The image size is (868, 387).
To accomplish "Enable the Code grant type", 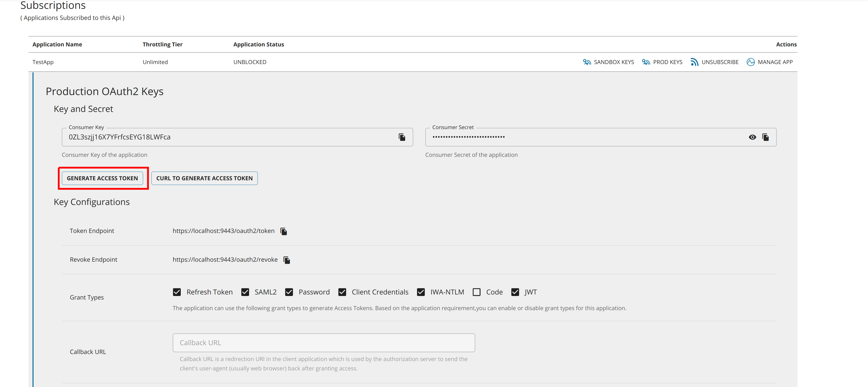I will tap(476, 292).
